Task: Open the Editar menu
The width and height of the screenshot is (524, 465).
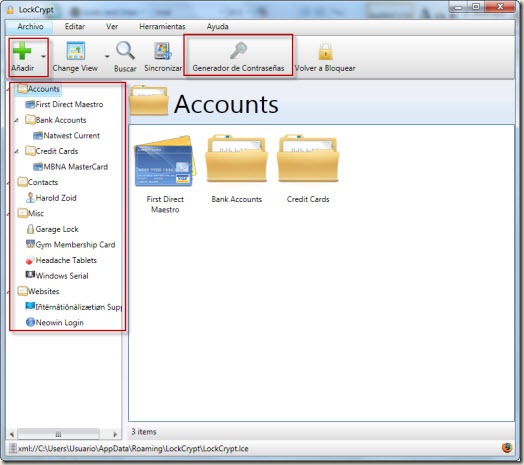Action: click(x=75, y=26)
